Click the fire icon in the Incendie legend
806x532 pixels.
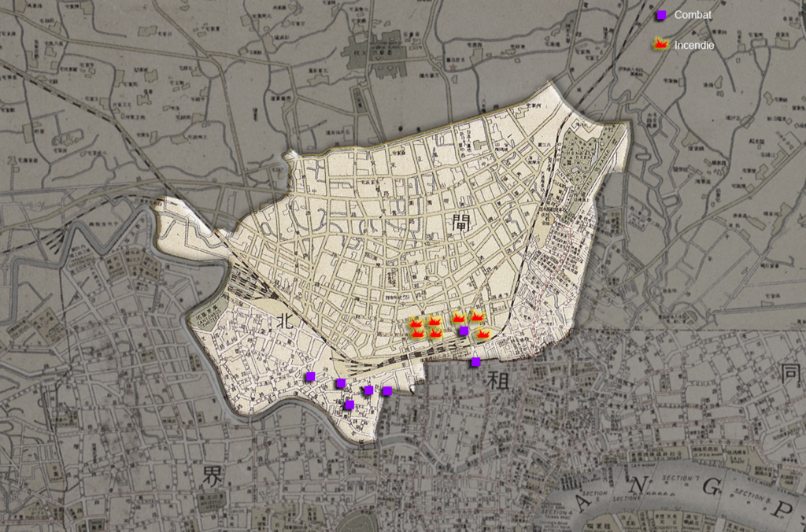660,46
